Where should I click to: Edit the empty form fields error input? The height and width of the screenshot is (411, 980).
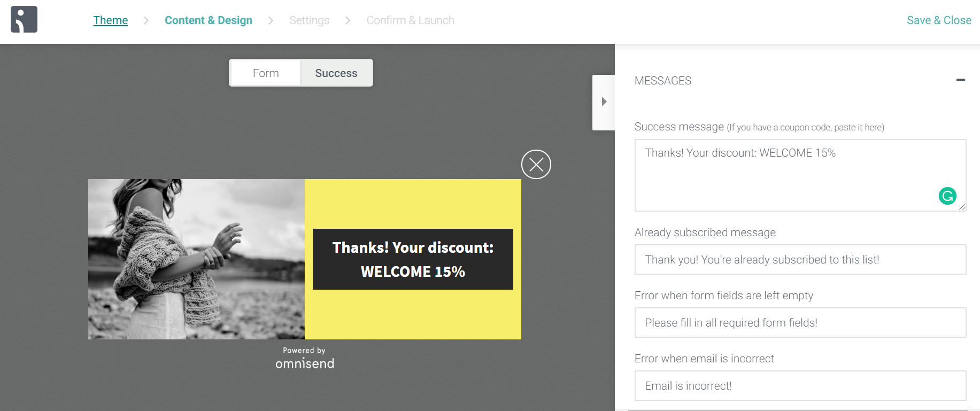[x=800, y=323]
